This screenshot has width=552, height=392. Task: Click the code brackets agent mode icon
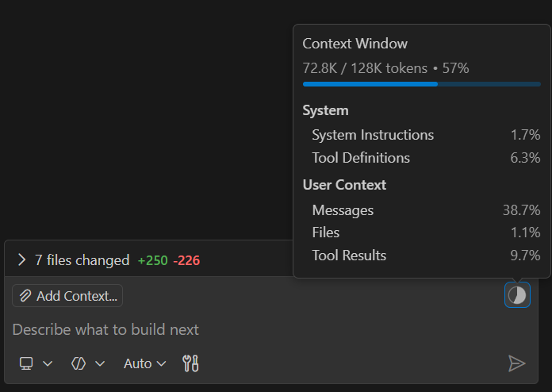(78, 363)
